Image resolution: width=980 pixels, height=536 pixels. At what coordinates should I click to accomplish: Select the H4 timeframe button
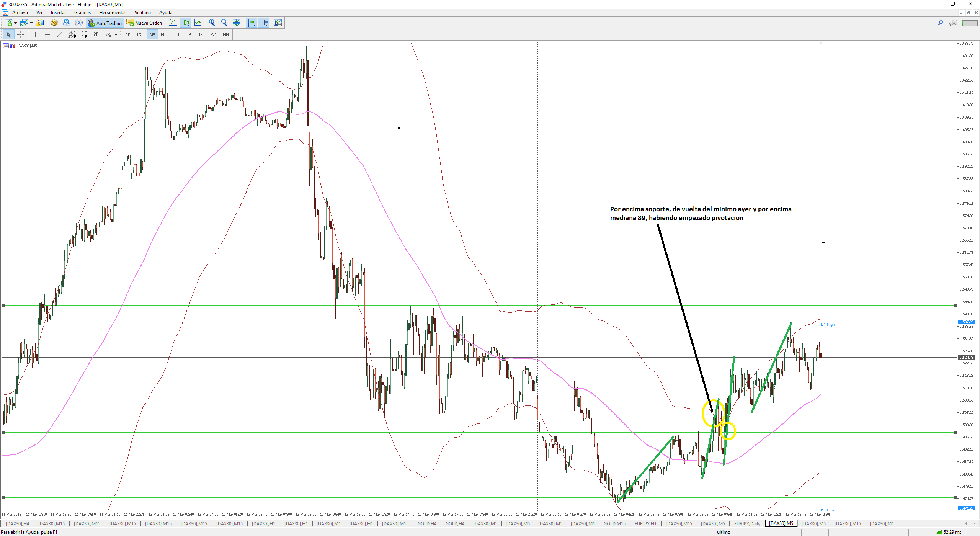pos(189,35)
